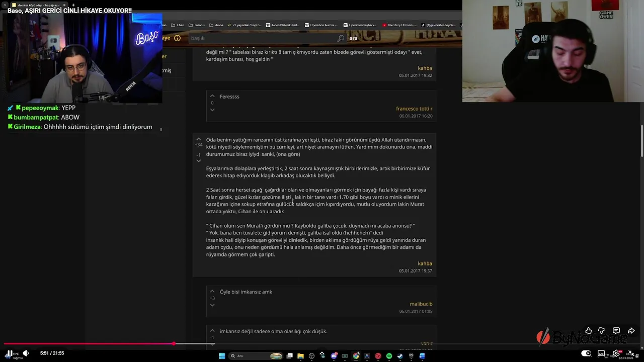
Task: Open Discord from taskbar
Action: [334, 356]
